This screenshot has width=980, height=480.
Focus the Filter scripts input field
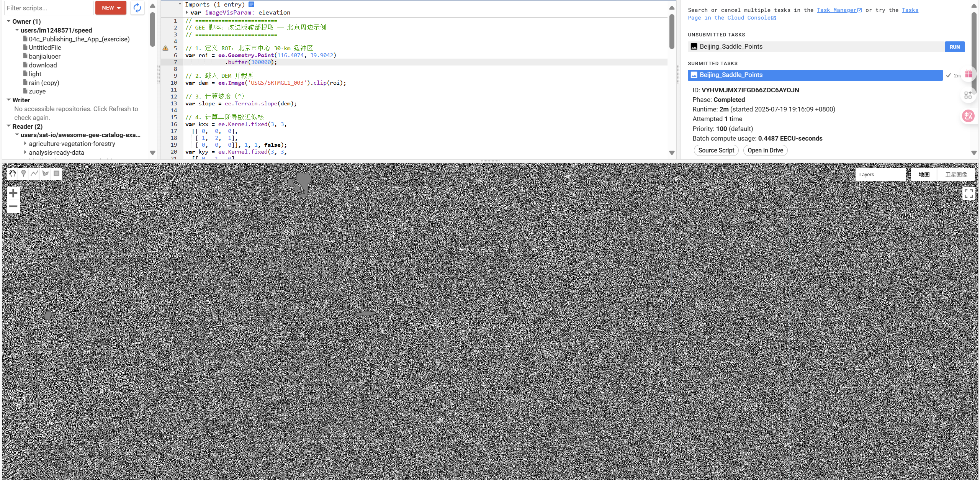pyautogui.click(x=49, y=8)
